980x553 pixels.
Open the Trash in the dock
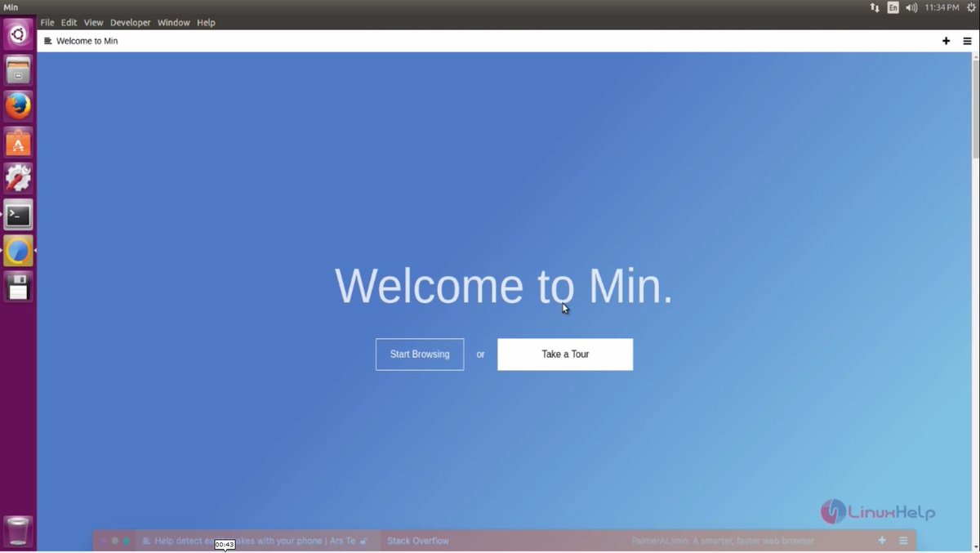[x=18, y=531]
